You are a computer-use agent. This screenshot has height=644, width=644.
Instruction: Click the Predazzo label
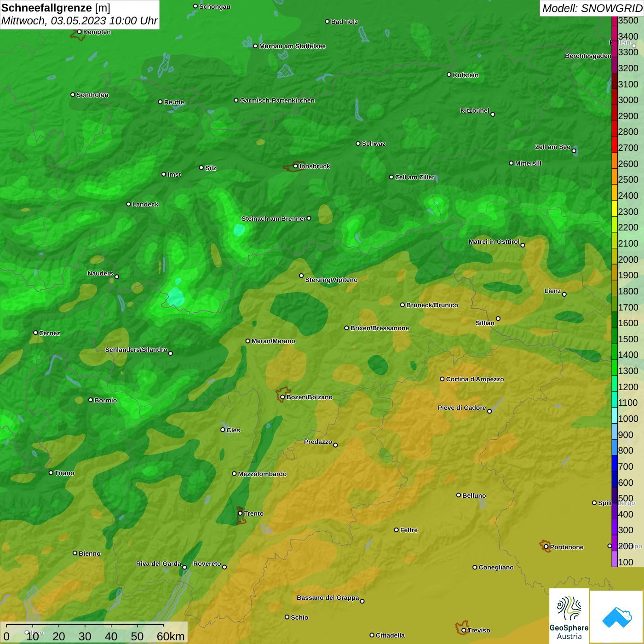318,442
